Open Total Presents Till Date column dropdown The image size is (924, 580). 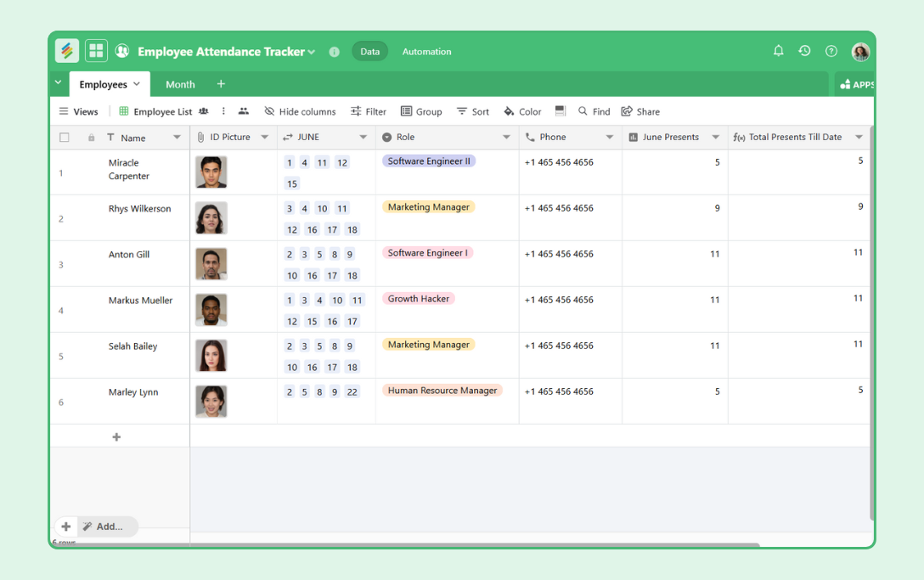pyautogui.click(x=859, y=137)
